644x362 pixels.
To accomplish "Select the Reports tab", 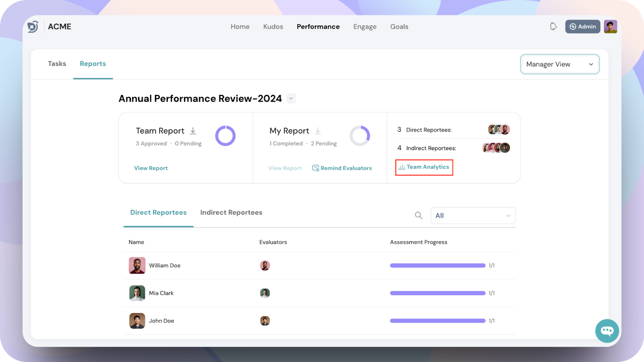I will pyautogui.click(x=93, y=64).
